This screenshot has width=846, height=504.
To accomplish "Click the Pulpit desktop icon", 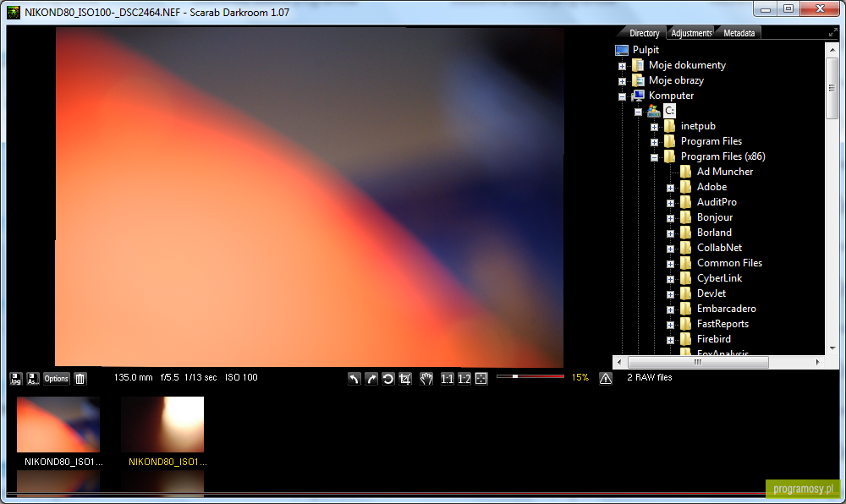I will click(x=622, y=50).
